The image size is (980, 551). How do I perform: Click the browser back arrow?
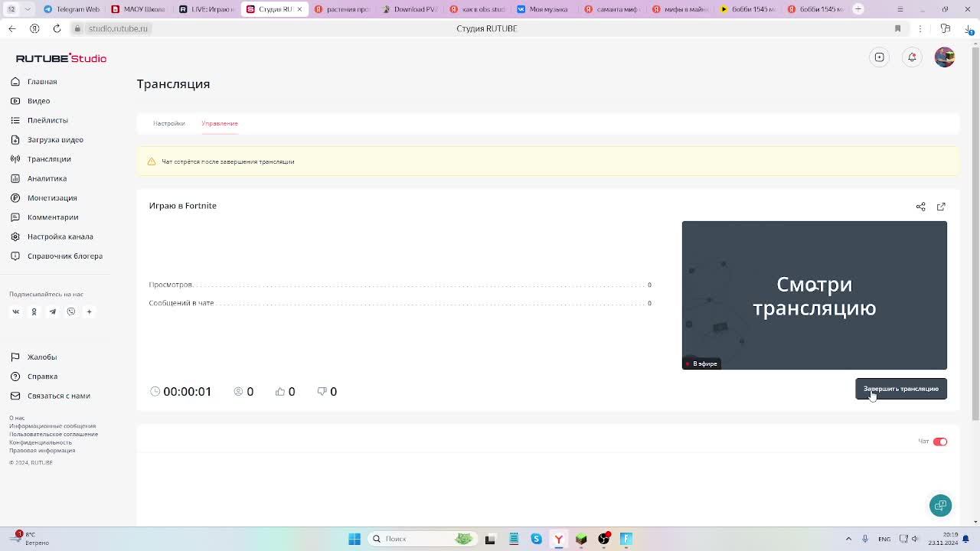pyautogui.click(x=12, y=28)
